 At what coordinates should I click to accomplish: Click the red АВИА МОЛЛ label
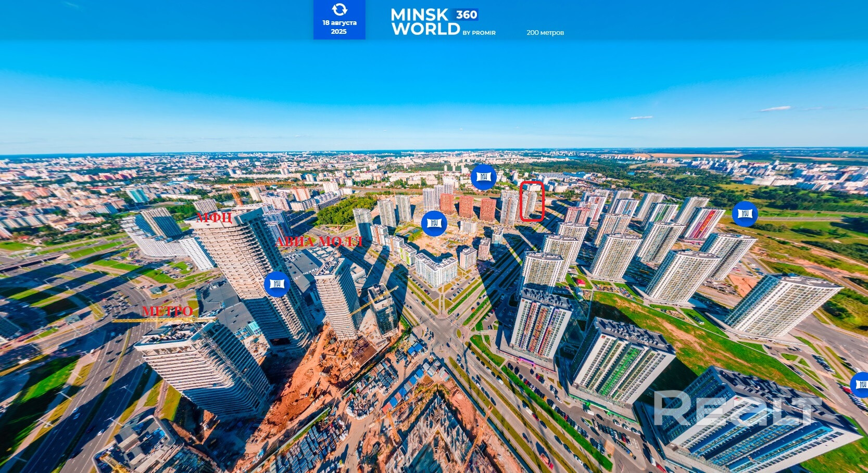(x=319, y=241)
